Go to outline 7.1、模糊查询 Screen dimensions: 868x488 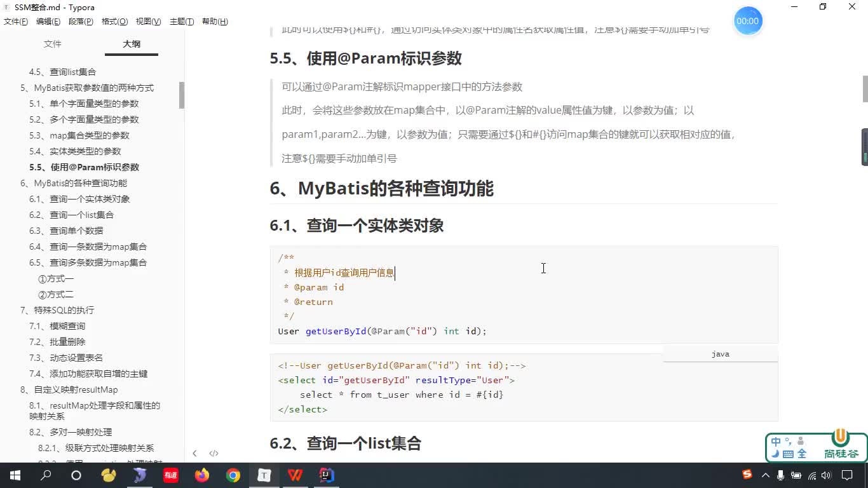pyautogui.click(x=57, y=326)
